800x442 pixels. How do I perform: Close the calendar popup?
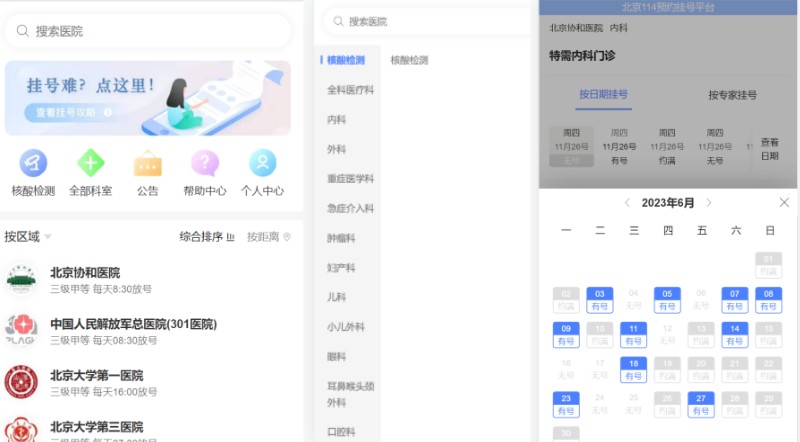coord(784,203)
